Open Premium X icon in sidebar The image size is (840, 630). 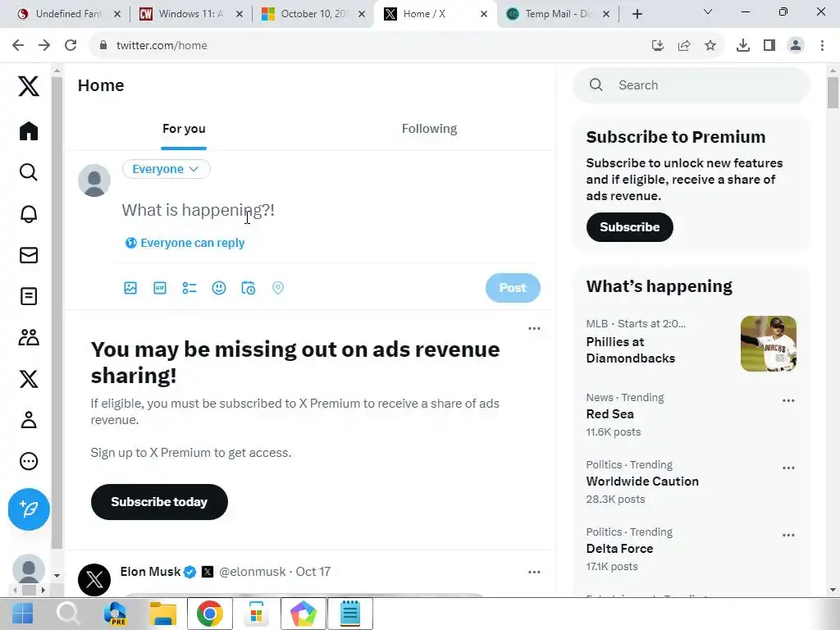tap(29, 379)
